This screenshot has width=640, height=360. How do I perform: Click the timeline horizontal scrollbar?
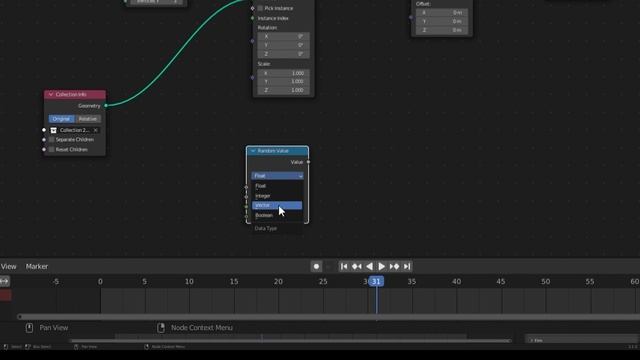pos(329,317)
